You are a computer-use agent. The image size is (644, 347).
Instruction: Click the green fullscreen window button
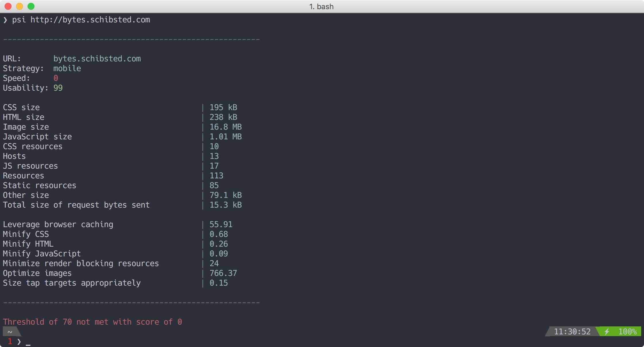(x=31, y=6)
